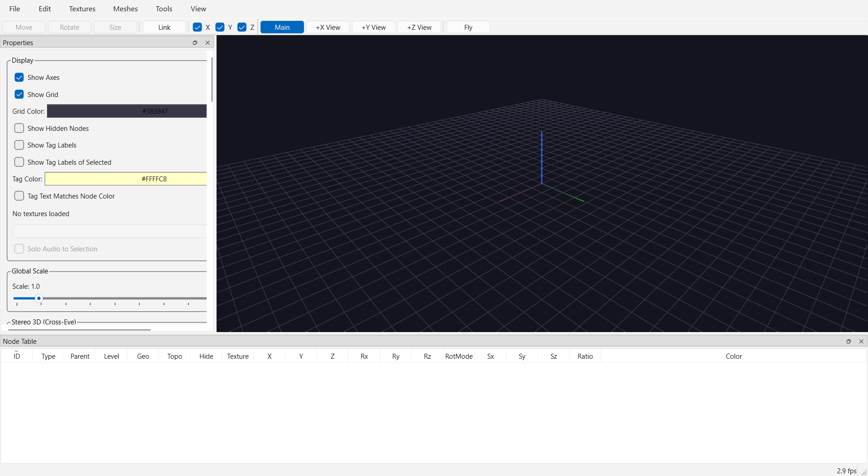The height and width of the screenshot is (476, 868).
Task: Click the Sz column header
Action: [x=554, y=356]
